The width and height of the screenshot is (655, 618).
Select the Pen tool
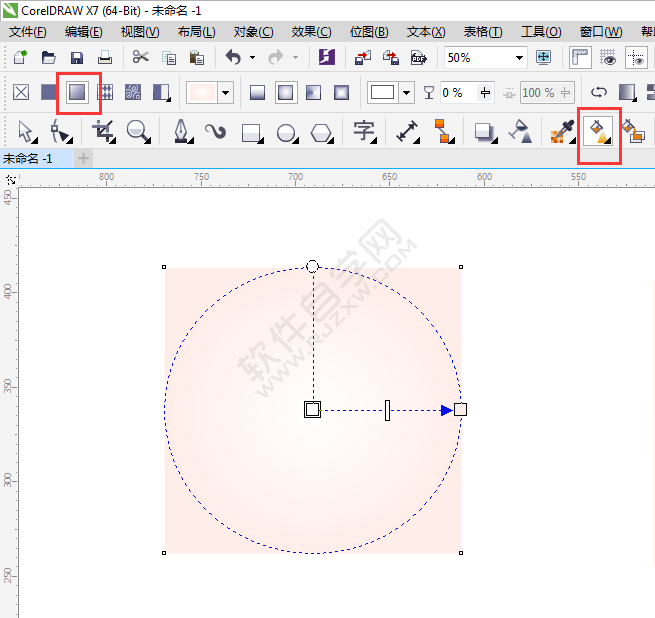click(182, 131)
